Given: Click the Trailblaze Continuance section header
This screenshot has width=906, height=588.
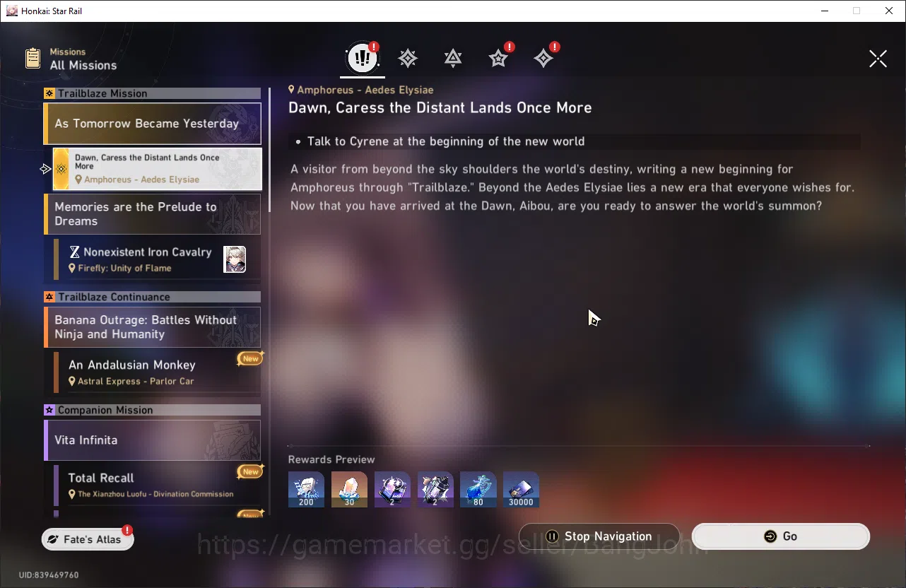Looking at the screenshot, I should (152, 297).
